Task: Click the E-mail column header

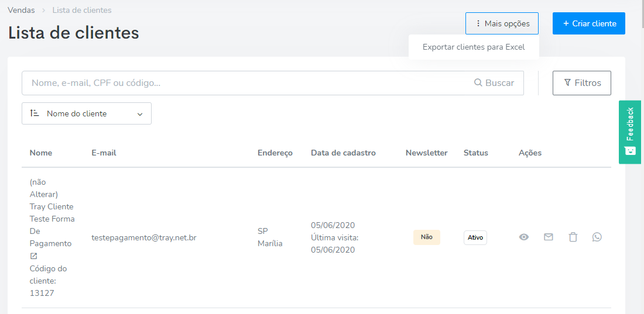Action: tap(104, 153)
